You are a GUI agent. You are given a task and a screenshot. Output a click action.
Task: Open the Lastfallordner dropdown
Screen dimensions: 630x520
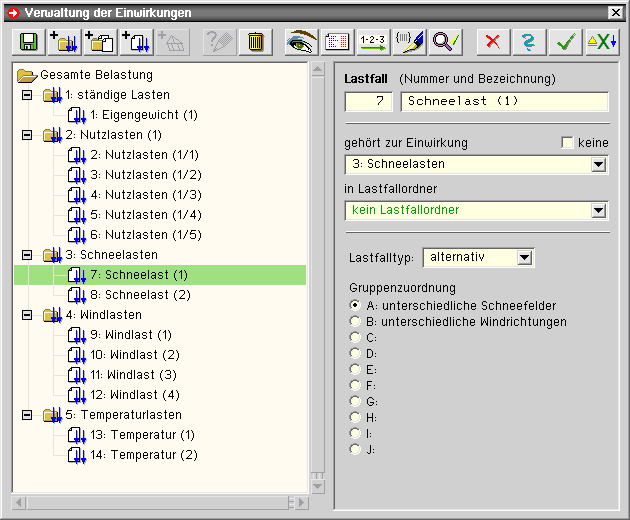pyautogui.click(x=599, y=211)
